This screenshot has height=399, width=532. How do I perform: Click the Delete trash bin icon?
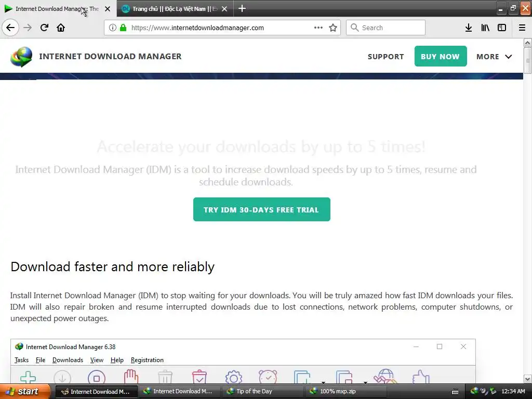(x=165, y=377)
